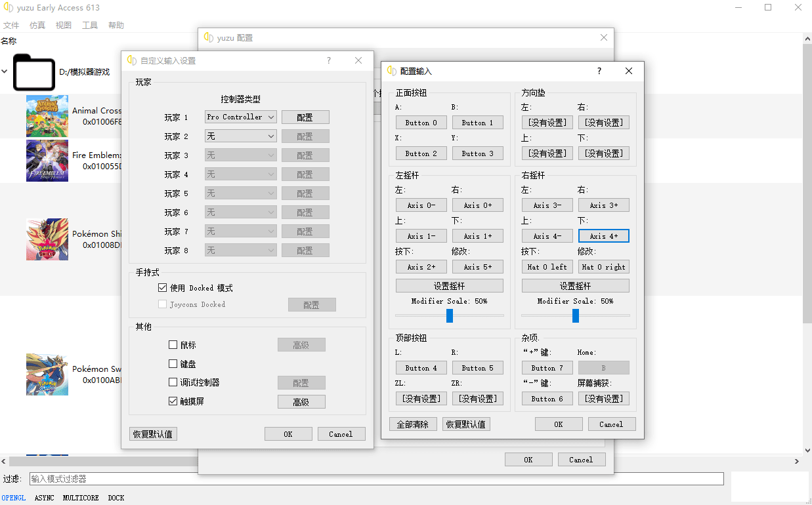Click left stick Axis 0- mapping
The width and height of the screenshot is (812, 505).
click(421, 205)
